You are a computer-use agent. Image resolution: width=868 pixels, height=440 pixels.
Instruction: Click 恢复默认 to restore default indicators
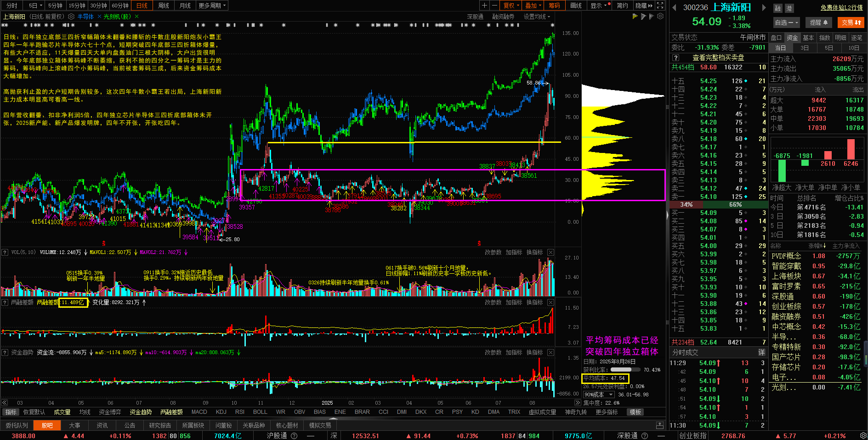[x=34, y=412]
